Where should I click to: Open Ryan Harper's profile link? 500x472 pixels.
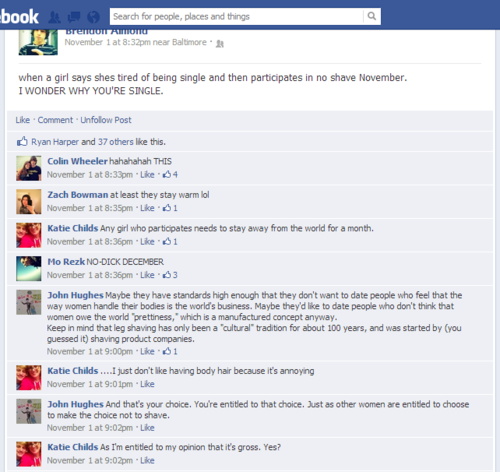click(55, 142)
